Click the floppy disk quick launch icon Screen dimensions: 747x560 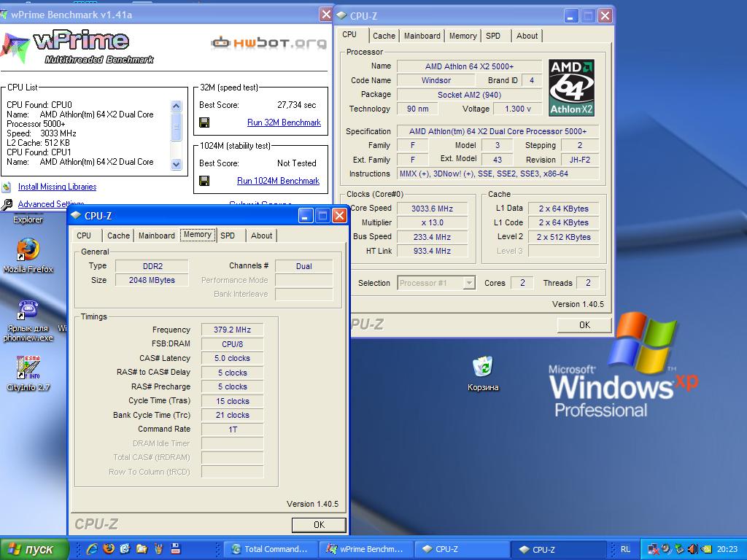point(175,549)
